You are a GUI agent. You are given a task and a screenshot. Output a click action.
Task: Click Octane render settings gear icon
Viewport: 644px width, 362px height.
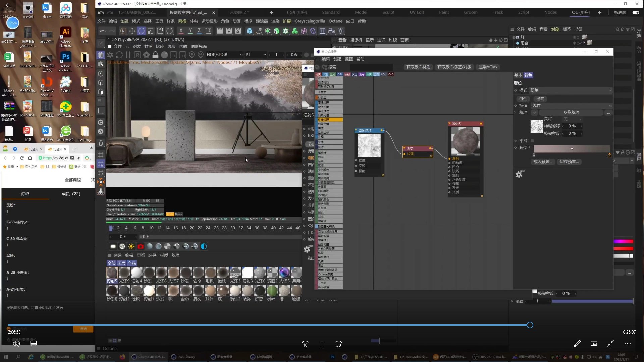coord(147,55)
